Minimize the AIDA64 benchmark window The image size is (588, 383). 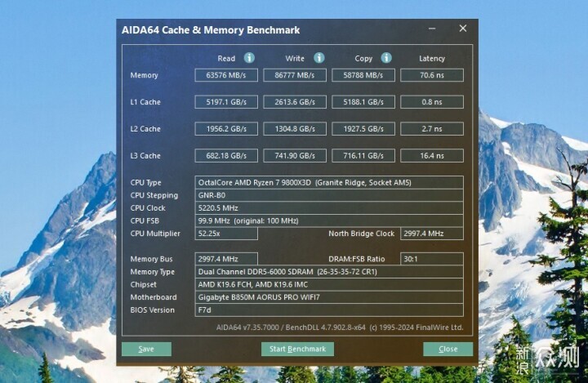click(432, 29)
